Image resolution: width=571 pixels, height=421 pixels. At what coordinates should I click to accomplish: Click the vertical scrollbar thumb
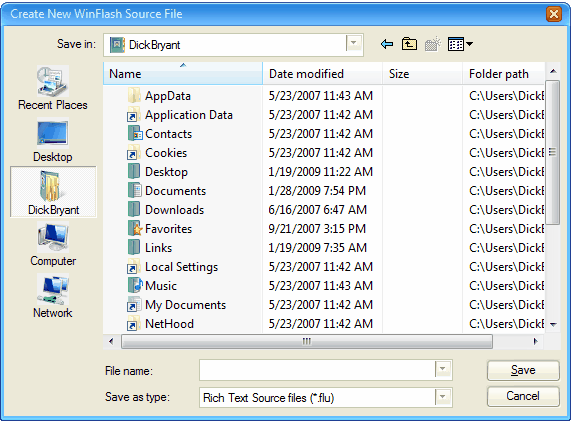click(x=553, y=153)
